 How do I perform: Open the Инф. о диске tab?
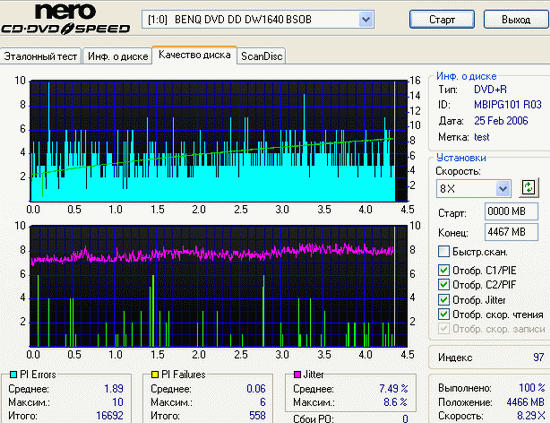pos(118,56)
